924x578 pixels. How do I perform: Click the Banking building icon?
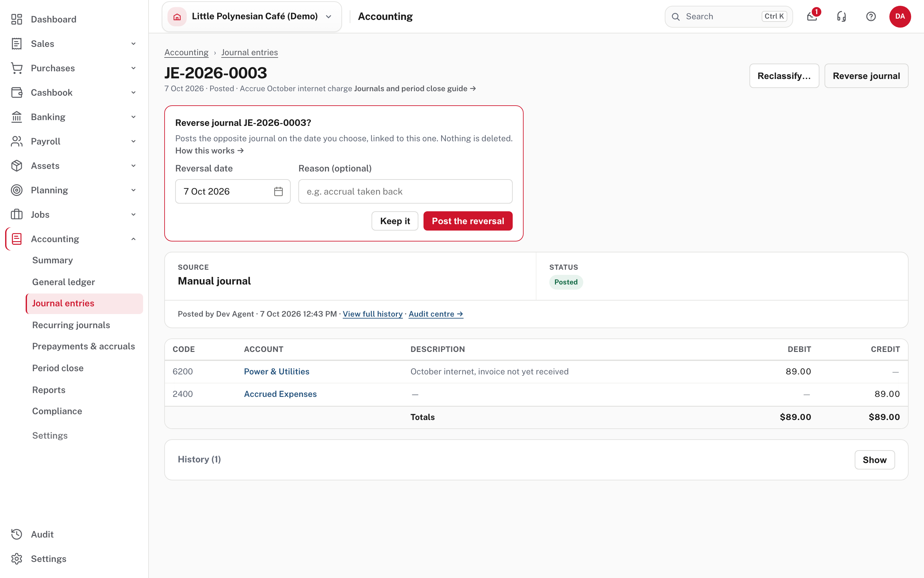(16, 117)
